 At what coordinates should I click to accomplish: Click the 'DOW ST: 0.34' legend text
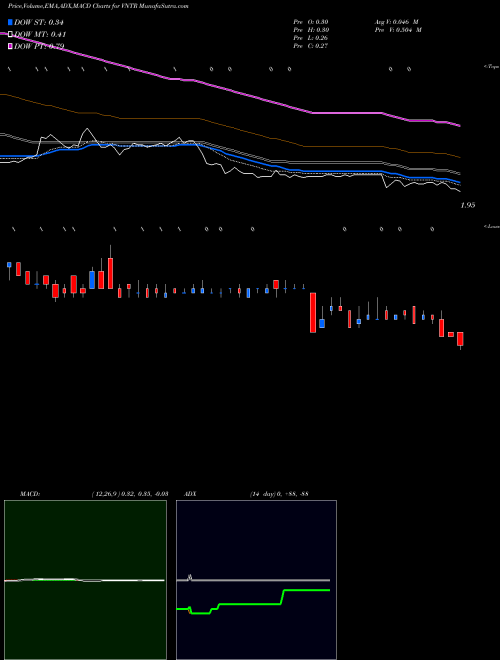[x=38, y=22]
